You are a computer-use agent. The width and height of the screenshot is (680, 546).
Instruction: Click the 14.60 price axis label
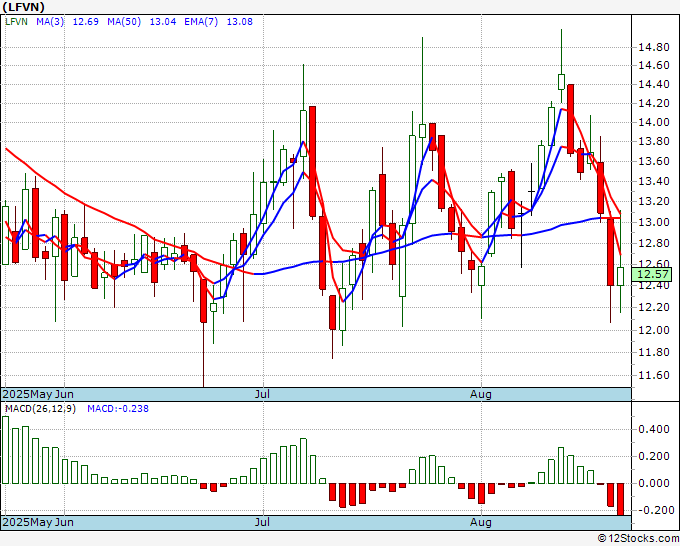tap(654, 65)
